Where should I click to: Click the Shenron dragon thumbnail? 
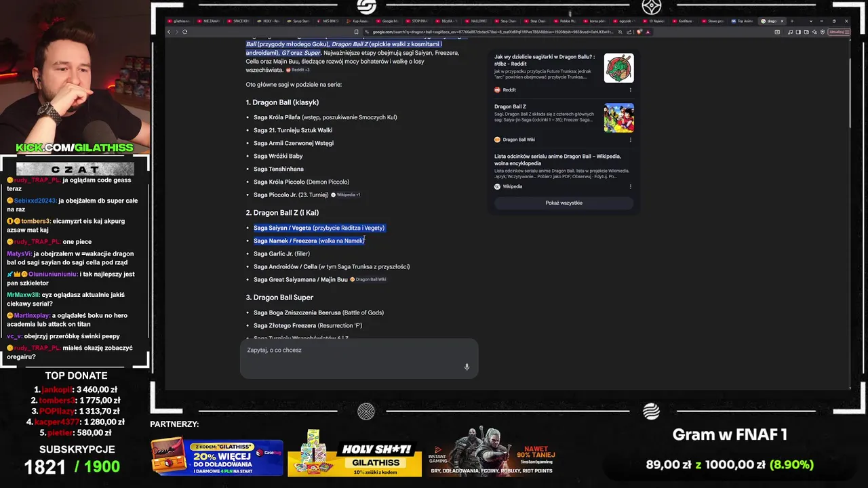[618, 68]
